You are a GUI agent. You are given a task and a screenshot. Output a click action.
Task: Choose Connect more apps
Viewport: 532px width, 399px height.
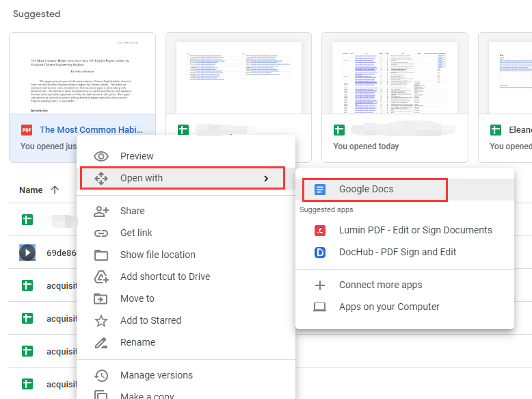coord(405,285)
